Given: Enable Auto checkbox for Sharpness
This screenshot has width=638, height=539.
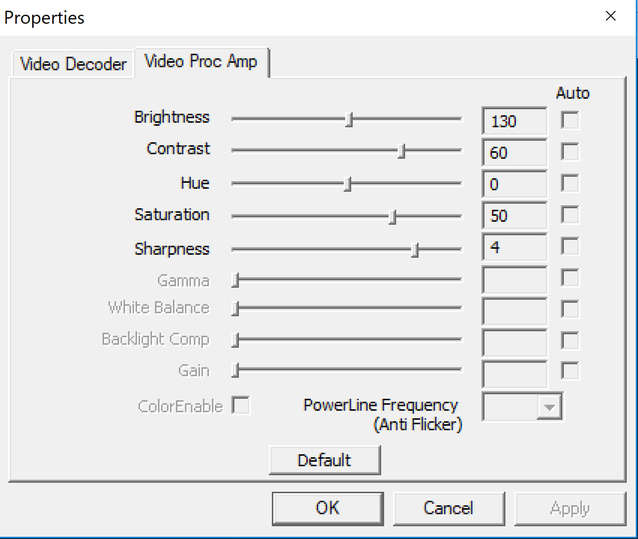Looking at the screenshot, I should coord(570,246).
